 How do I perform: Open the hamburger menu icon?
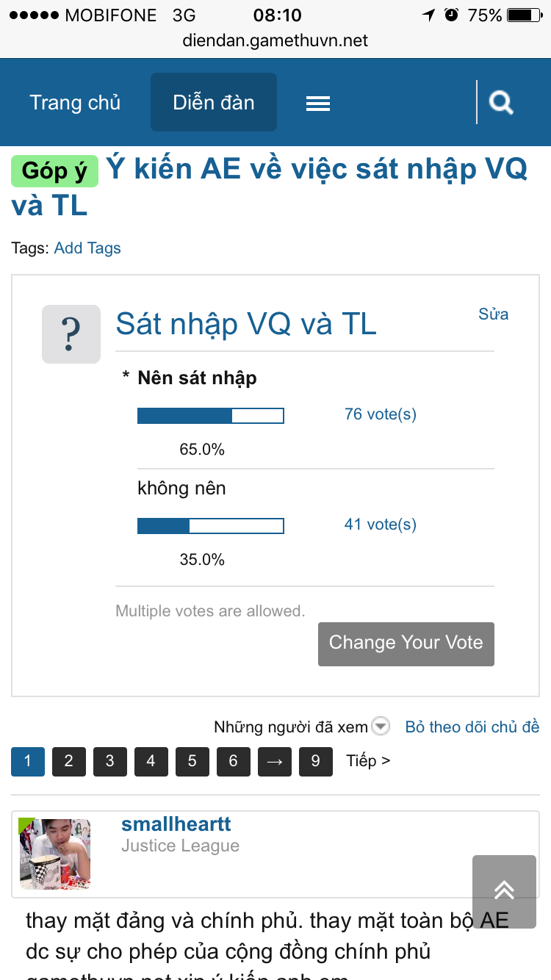coord(318,104)
